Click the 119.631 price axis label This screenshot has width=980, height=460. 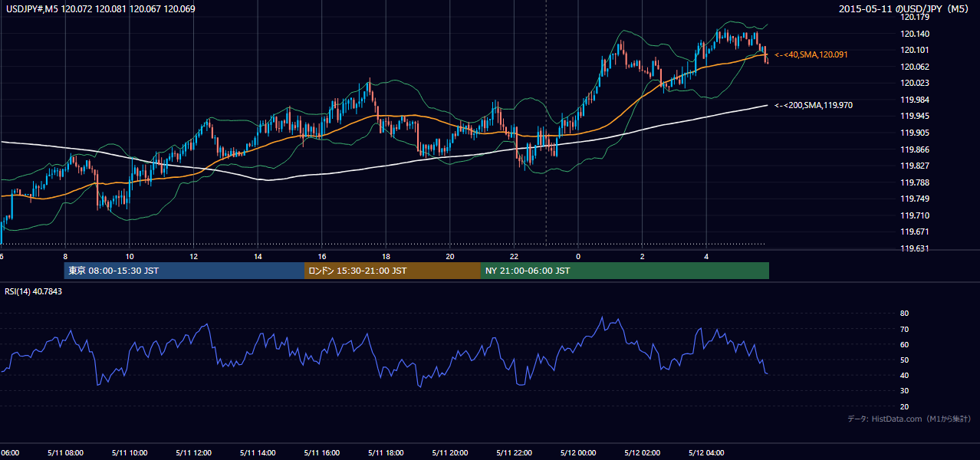coord(914,248)
